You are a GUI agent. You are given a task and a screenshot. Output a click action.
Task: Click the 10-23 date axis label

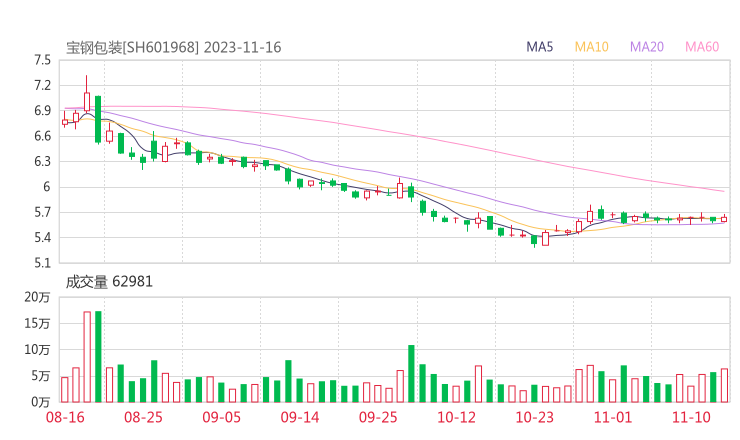pos(534,417)
